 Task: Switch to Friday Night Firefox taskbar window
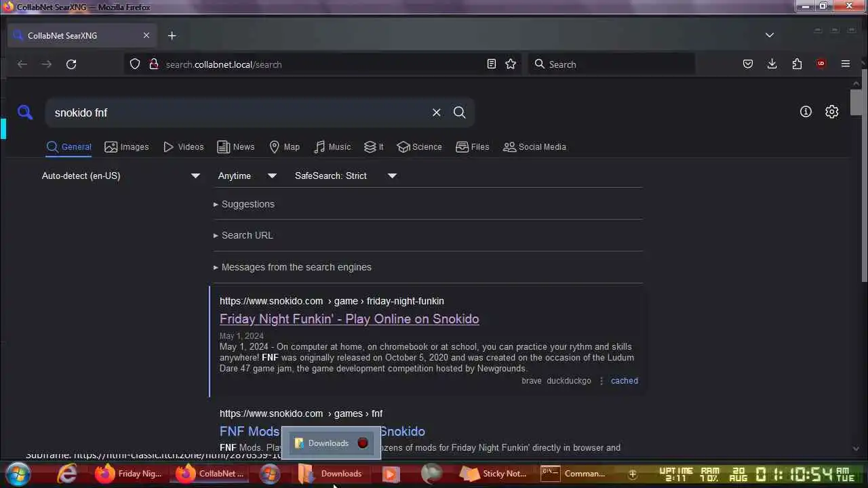[x=129, y=474]
